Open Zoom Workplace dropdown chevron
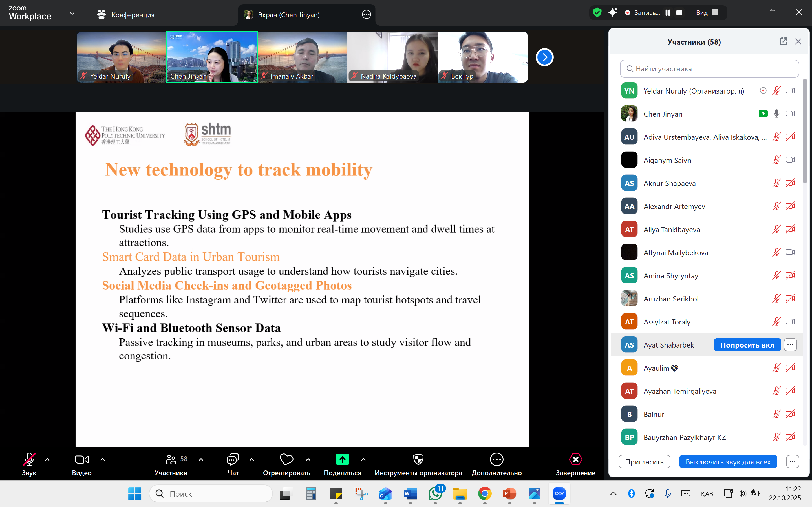Image resolution: width=812 pixels, height=507 pixels. (x=72, y=14)
